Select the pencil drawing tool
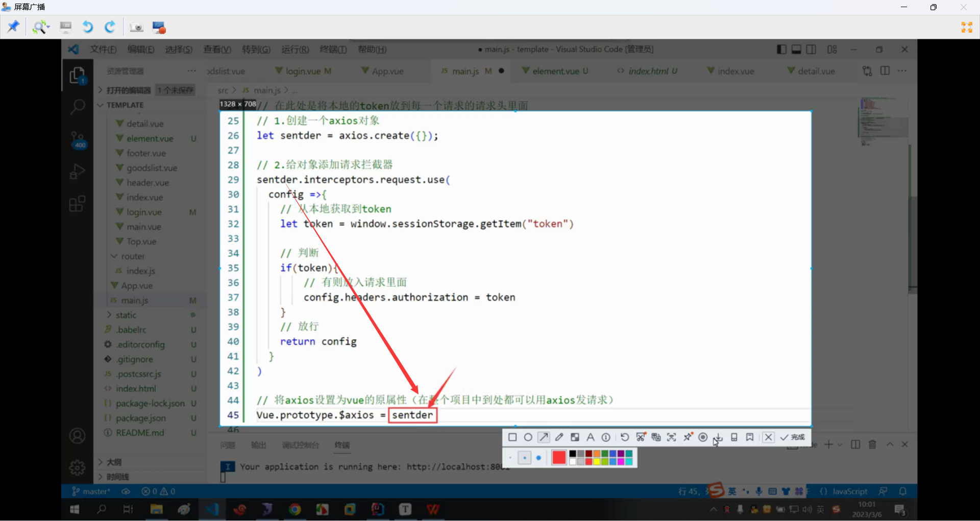Viewport: 980px width, 521px height. (x=559, y=437)
